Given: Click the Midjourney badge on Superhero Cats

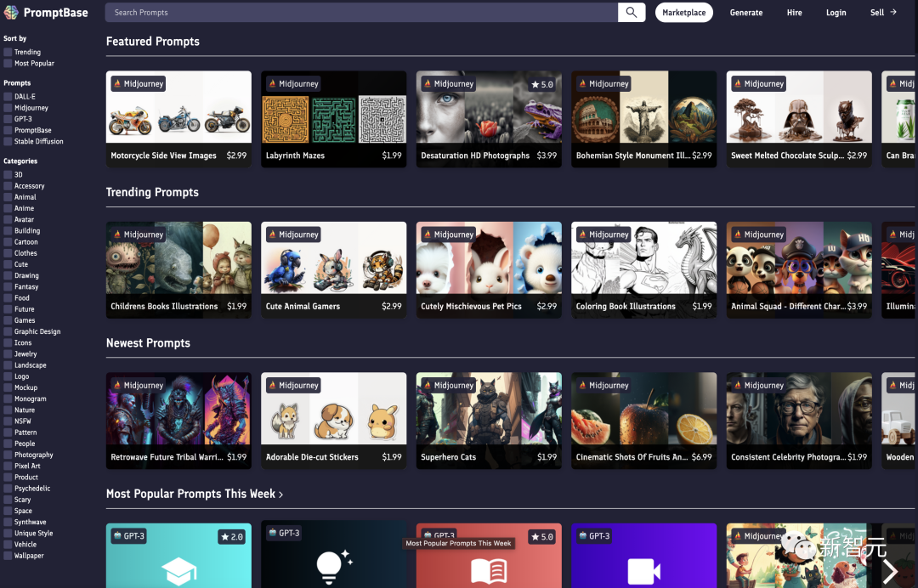Looking at the screenshot, I should [x=449, y=385].
